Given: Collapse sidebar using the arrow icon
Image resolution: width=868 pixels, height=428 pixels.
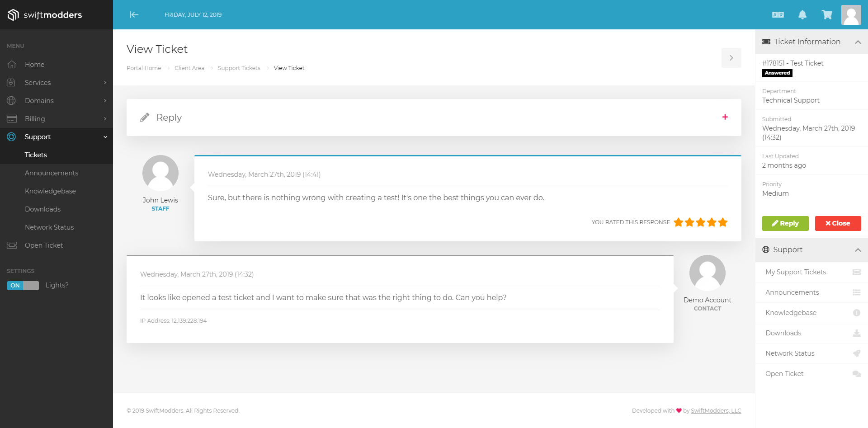Looking at the screenshot, I should 134,15.
